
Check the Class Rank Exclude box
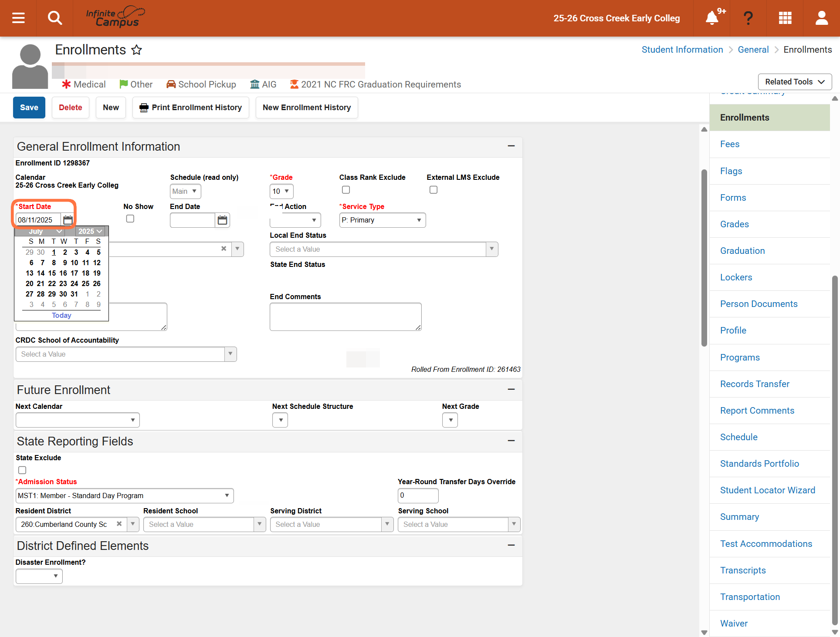click(x=346, y=190)
